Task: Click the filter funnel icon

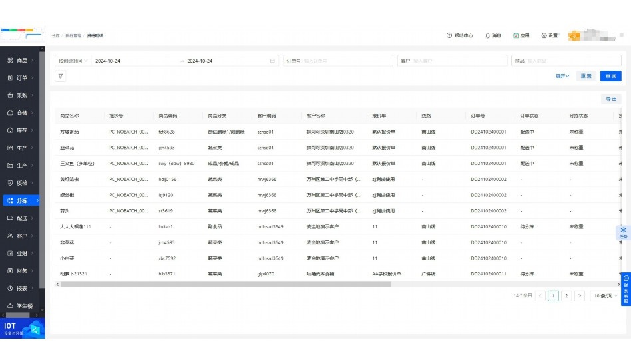Action: 61,76
